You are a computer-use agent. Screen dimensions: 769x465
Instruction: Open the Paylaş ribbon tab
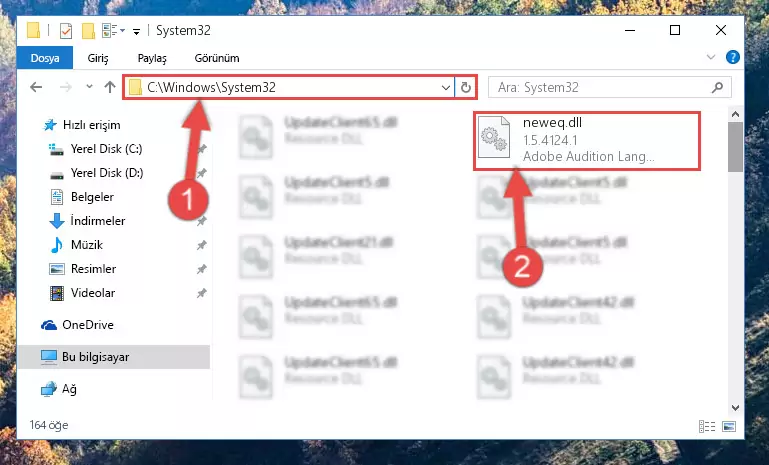(152, 58)
